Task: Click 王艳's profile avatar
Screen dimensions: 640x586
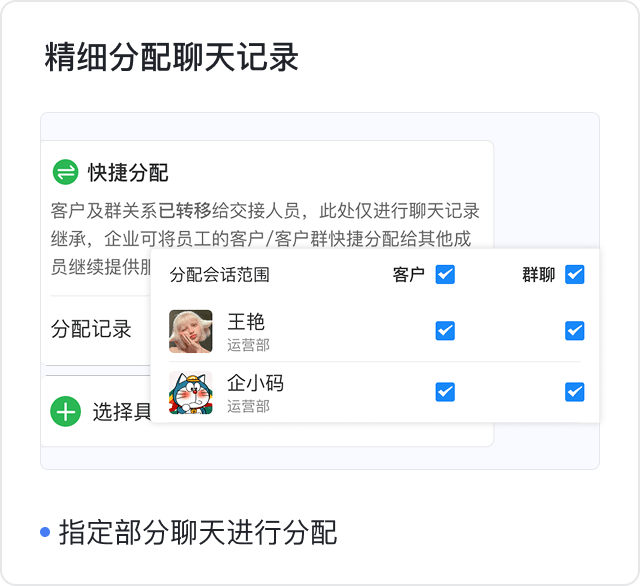Action: pos(190,331)
